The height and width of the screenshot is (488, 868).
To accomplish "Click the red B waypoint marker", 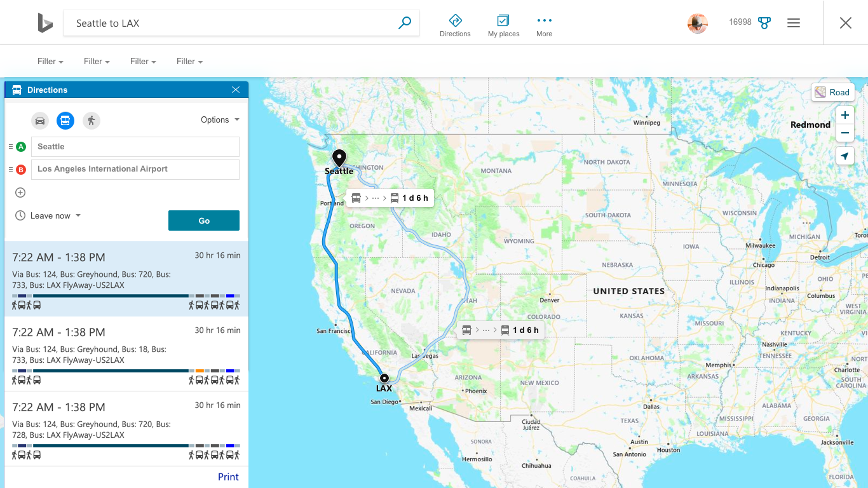I will [21, 170].
